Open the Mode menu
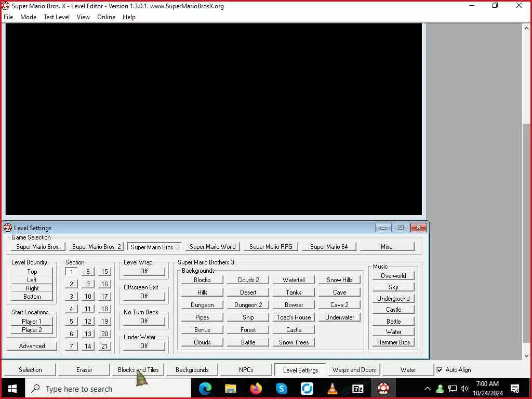This screenshot has height=399, width=532. click(28, 17)
